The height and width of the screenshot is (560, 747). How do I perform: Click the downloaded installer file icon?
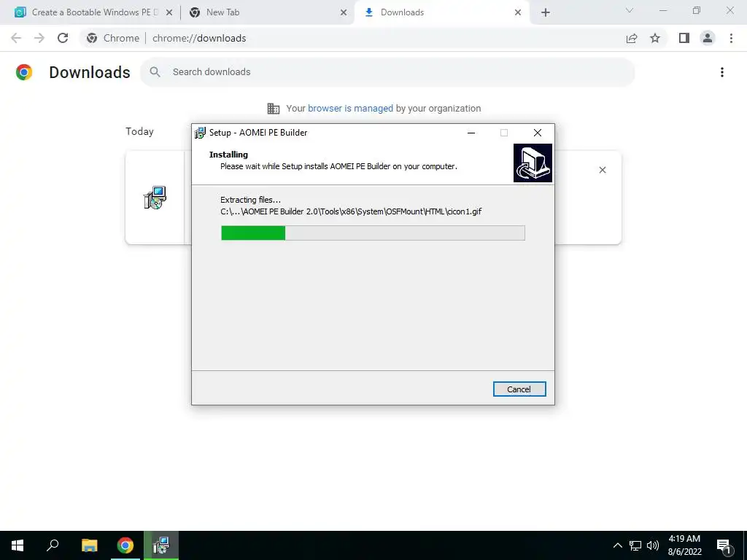click(x=155, y=198)
